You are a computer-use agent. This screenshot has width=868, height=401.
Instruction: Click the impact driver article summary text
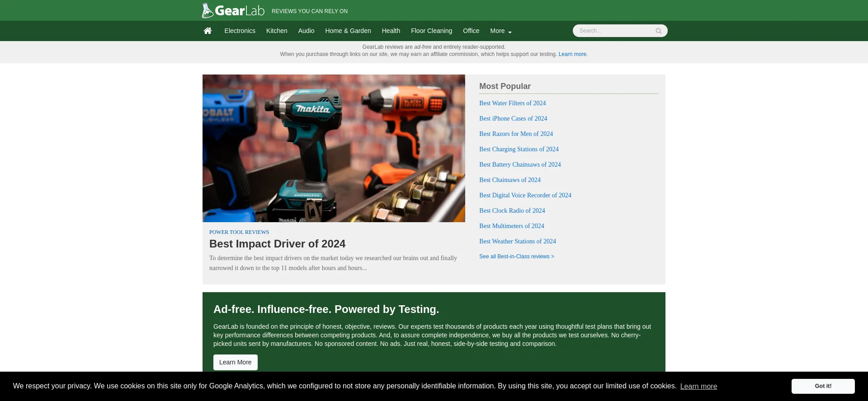tap(333, 263)
